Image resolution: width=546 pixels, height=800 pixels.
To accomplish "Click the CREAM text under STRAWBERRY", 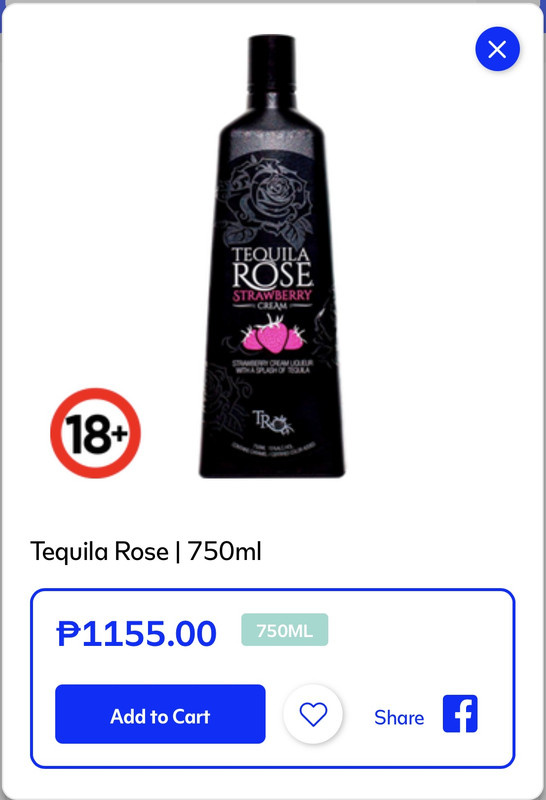I will (x=272, y=306).
